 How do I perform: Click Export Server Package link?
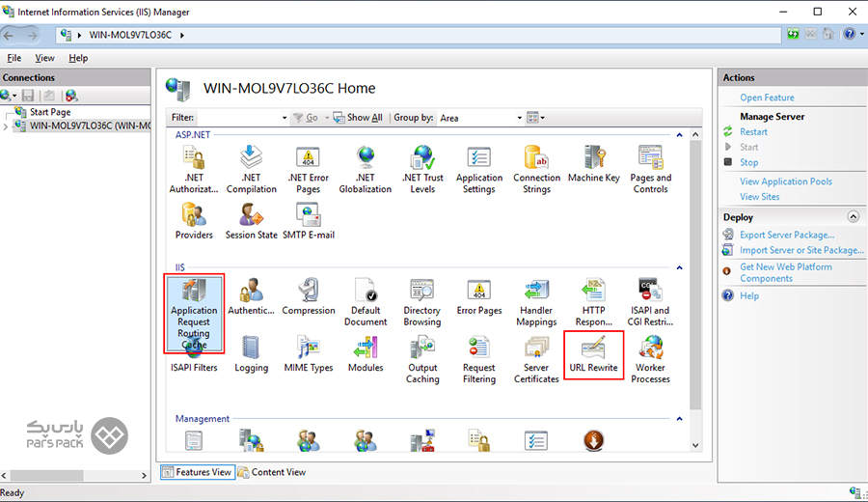pos(787,235)
